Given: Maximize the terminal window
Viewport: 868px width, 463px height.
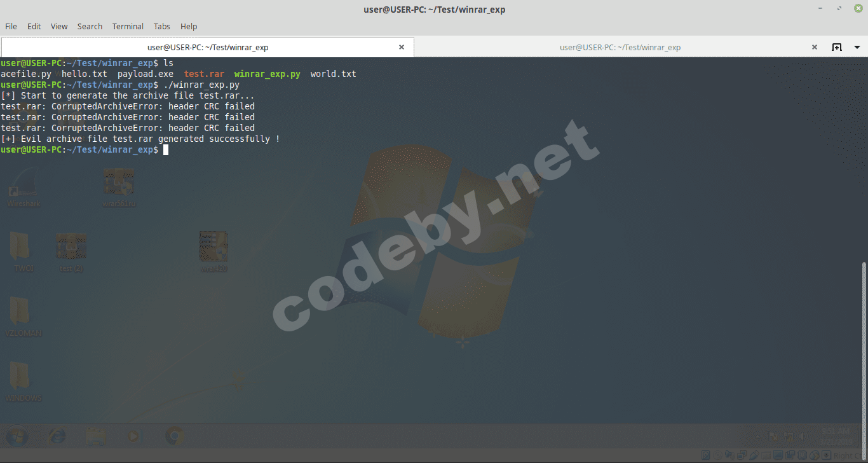Looking at the screenshot, I should (839, 9).
